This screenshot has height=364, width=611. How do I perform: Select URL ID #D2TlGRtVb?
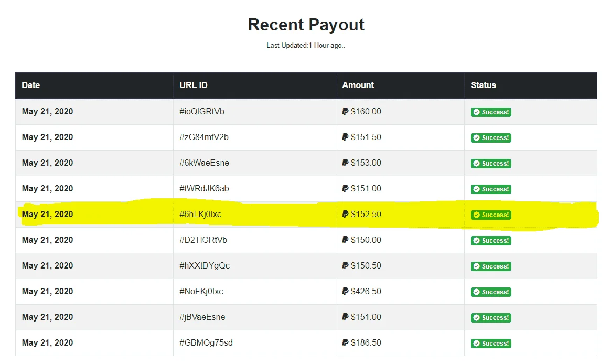[x=203, y=240]
